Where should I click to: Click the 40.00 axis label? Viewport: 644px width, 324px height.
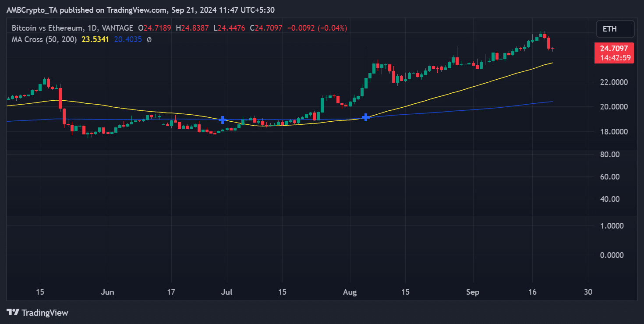[x=609, y=199]
